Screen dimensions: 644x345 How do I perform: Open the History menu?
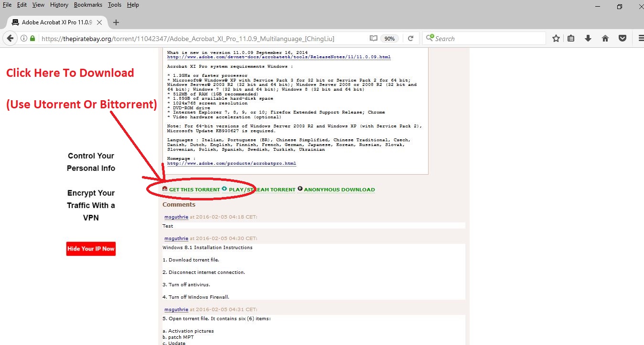[59, 5]
